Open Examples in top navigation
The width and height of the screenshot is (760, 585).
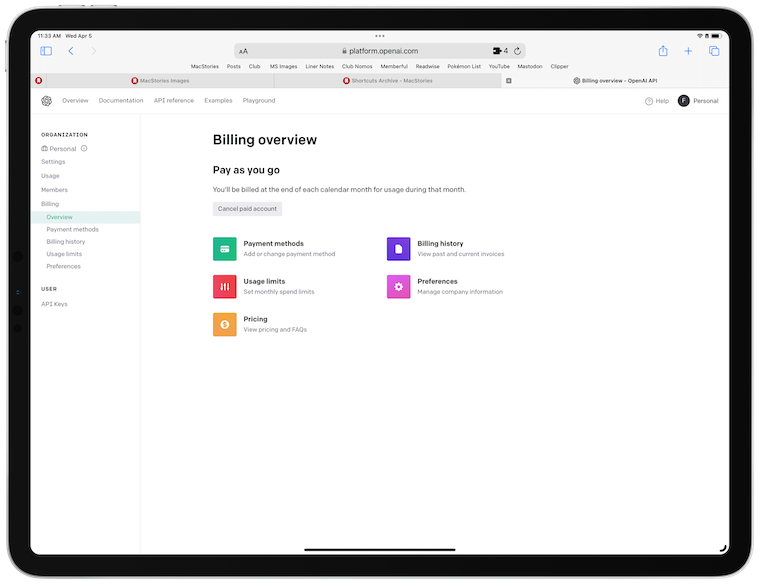pos(218,100)
